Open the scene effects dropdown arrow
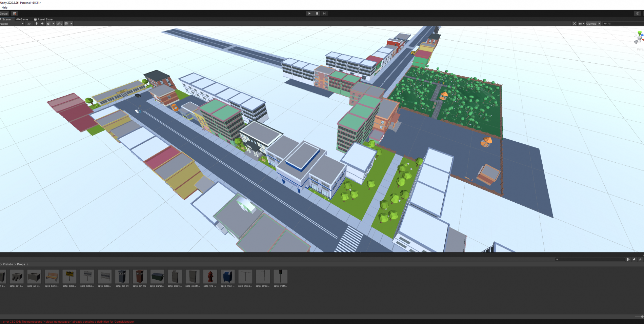644x324 pixels. tap(53, 24)
